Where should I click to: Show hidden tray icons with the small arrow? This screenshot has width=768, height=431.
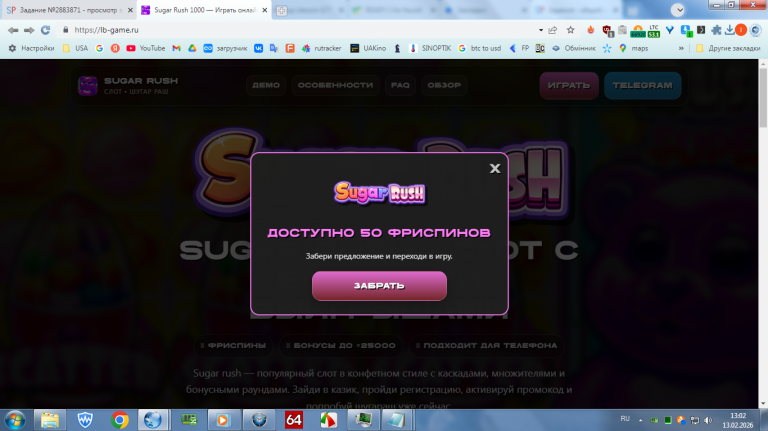click(640, 420)
